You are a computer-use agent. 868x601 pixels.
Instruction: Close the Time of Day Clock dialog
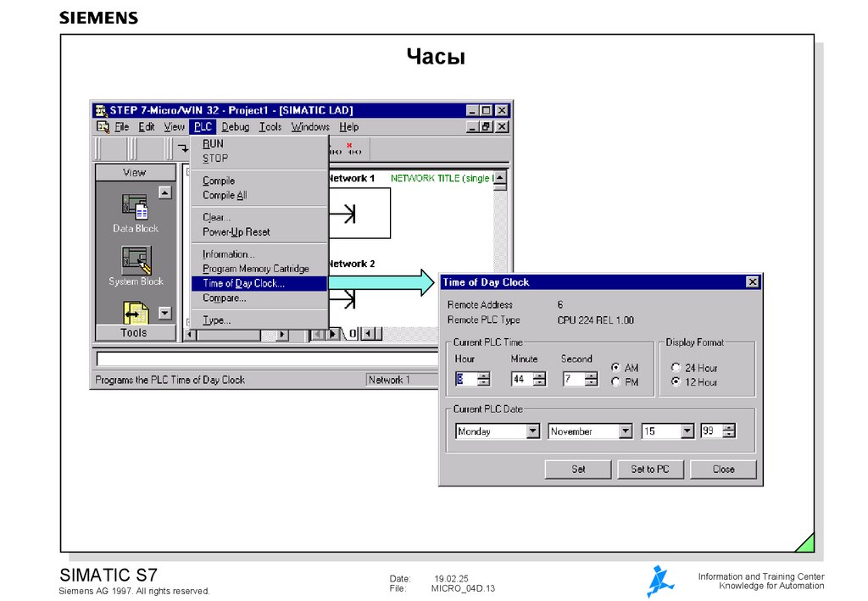753,282
